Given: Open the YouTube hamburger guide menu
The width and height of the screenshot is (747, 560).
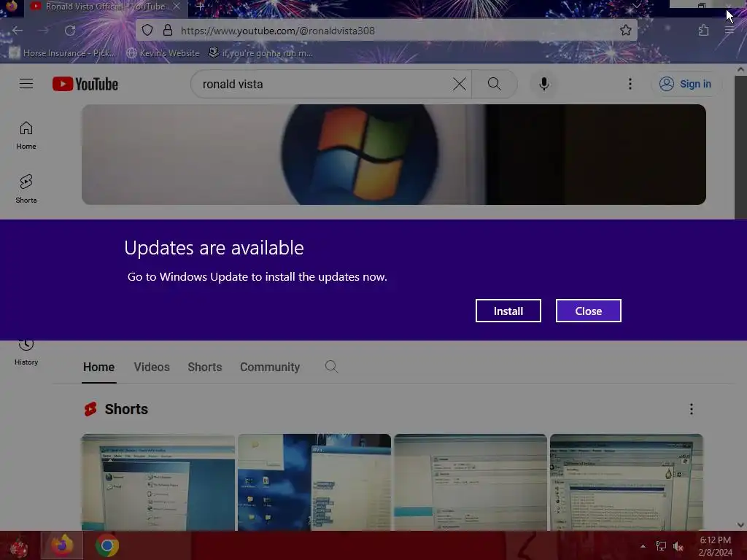Looking at the screenshot, I should coord(26,84).
